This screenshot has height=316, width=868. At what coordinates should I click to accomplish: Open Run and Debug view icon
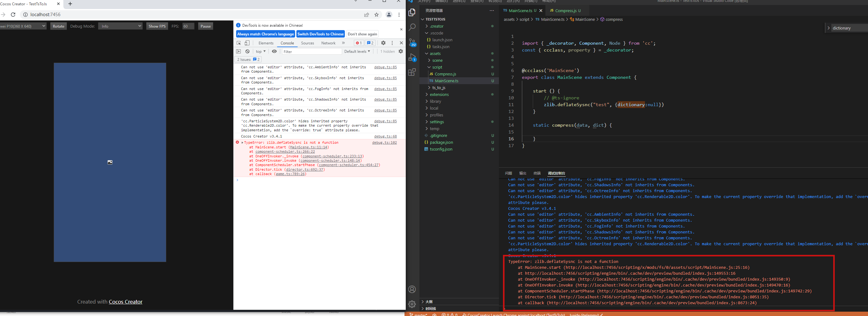(x=412, y=57)
